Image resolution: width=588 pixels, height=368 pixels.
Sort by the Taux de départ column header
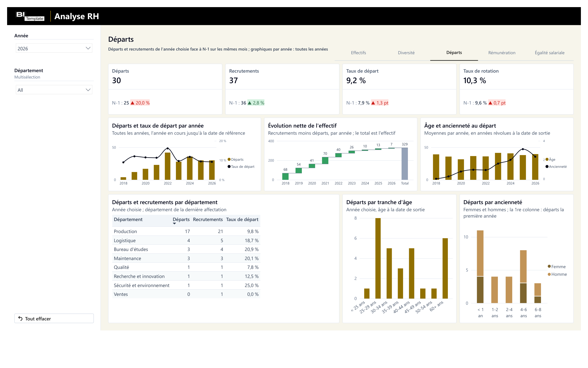click(242, 220)
